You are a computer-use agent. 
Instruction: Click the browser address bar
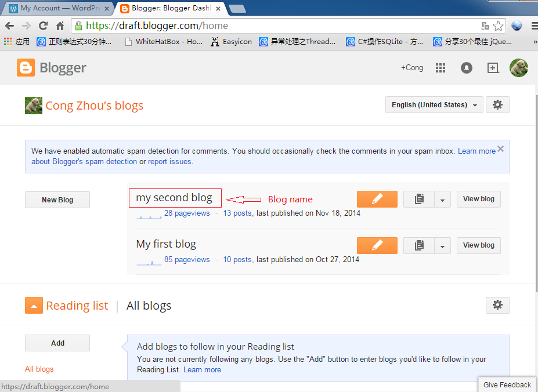tap(279, 26)
